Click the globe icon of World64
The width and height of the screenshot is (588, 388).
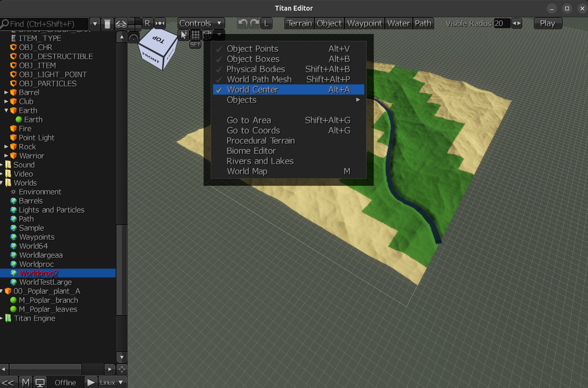14,246
